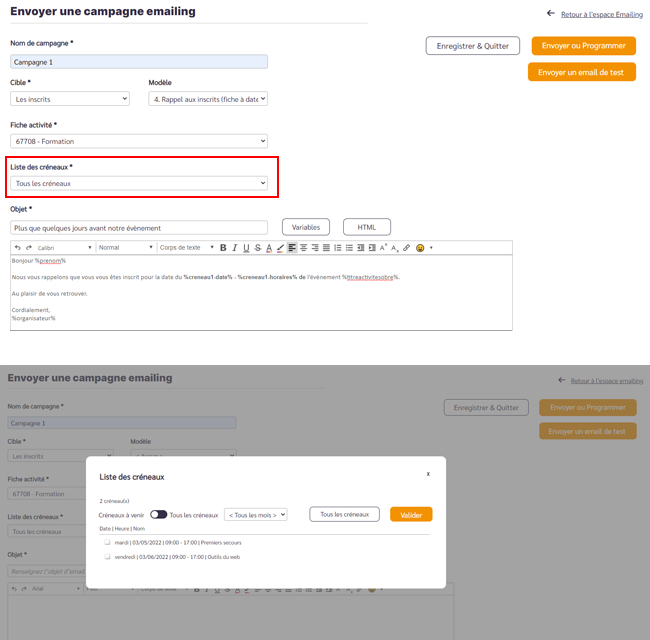
Task: Open the Tous les mois filter dropdown
Action: tap(256, 515)
